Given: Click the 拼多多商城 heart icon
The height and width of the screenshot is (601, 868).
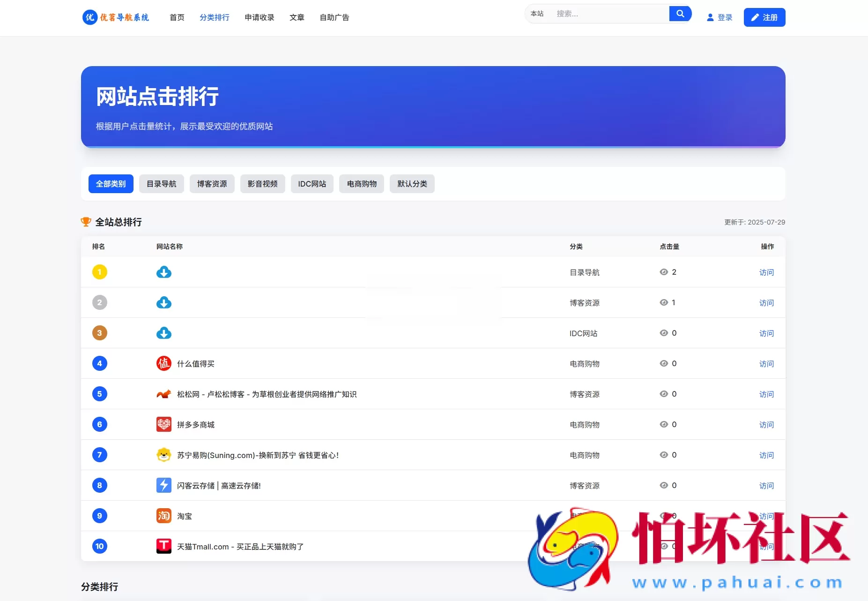Looking at the screenshot, I should pyautogui.click(x=163, y=424).
